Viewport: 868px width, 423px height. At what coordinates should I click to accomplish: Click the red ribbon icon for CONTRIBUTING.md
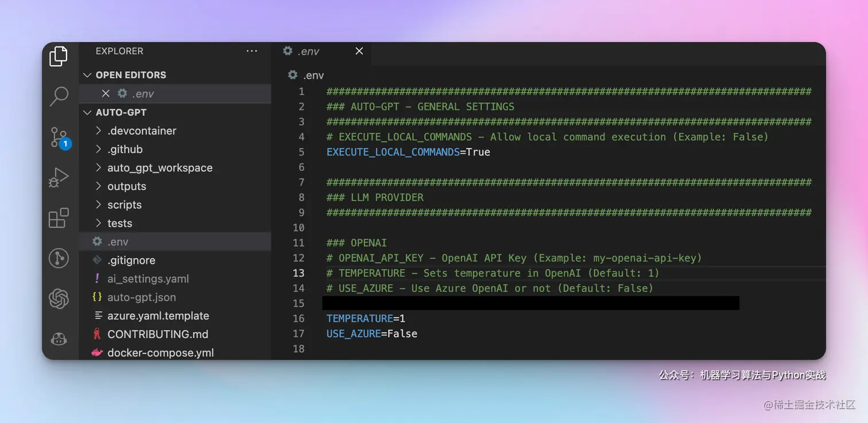tap(98, 334)
